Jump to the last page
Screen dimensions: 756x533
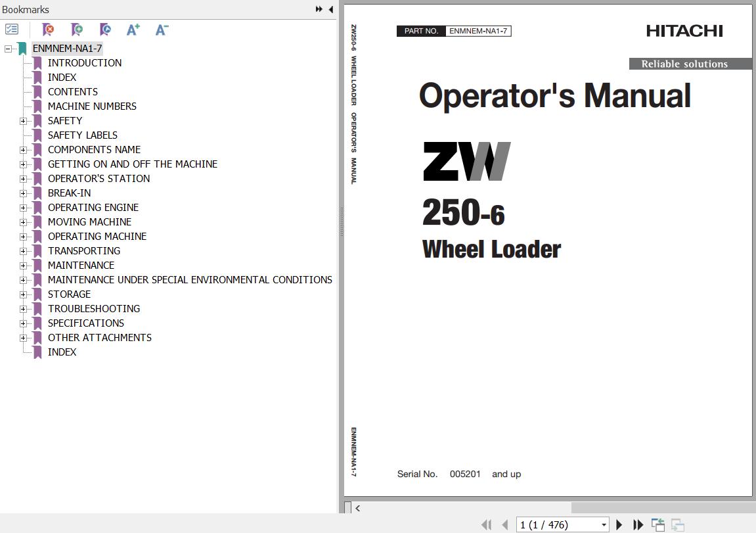638,524
